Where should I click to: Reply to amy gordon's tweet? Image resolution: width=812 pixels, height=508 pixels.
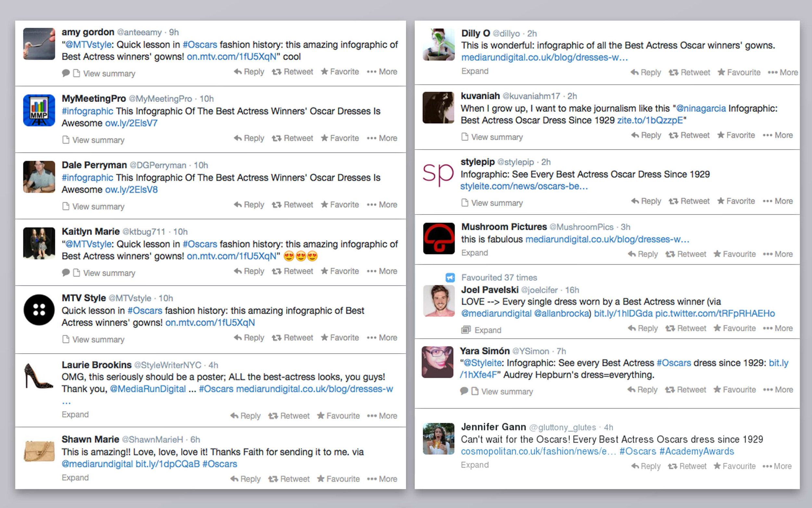point(249,72)
